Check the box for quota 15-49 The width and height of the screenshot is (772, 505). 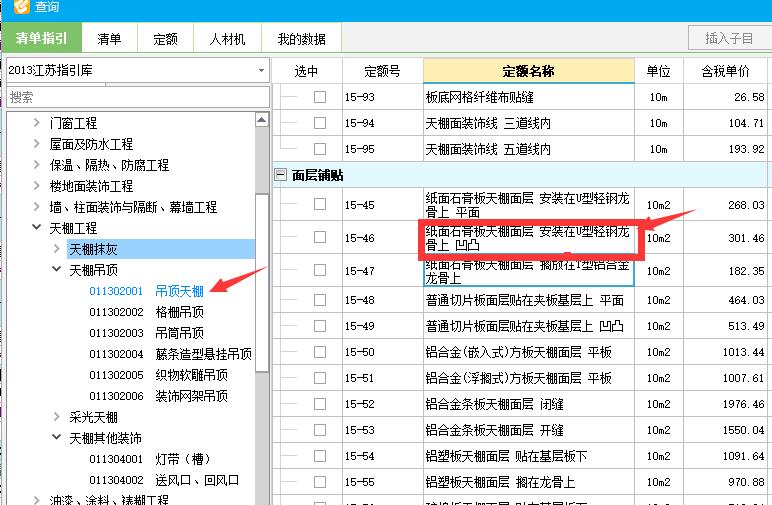[x=320, y=326]
